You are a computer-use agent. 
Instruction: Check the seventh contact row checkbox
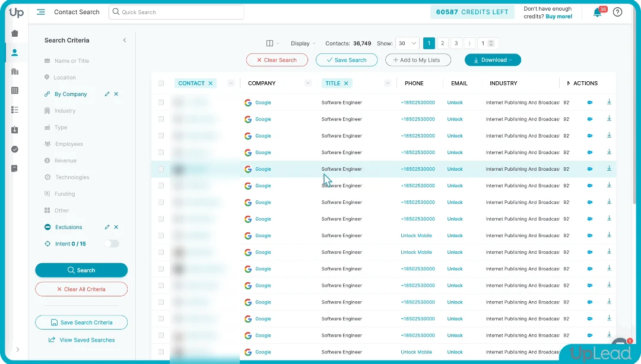161,202
